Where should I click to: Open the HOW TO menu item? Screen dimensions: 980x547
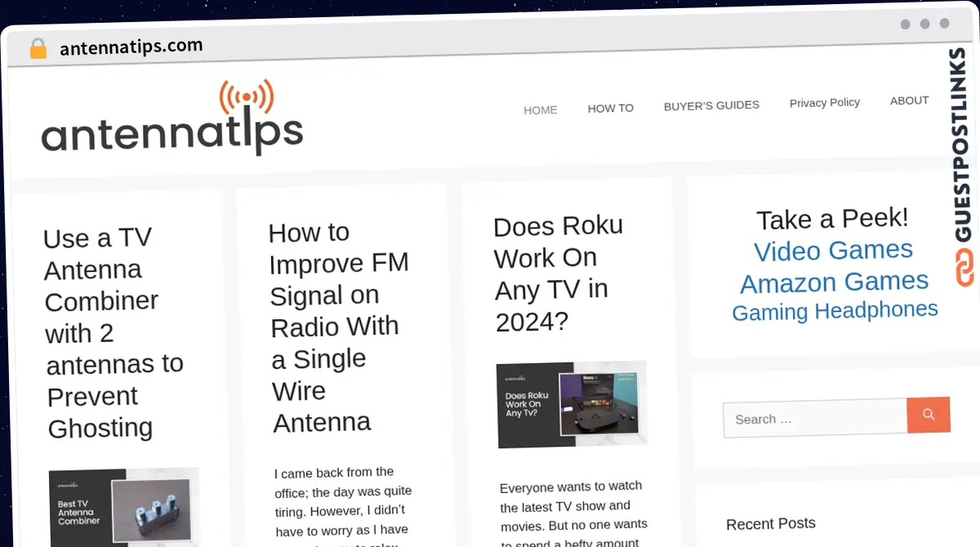tap(611, 108)
